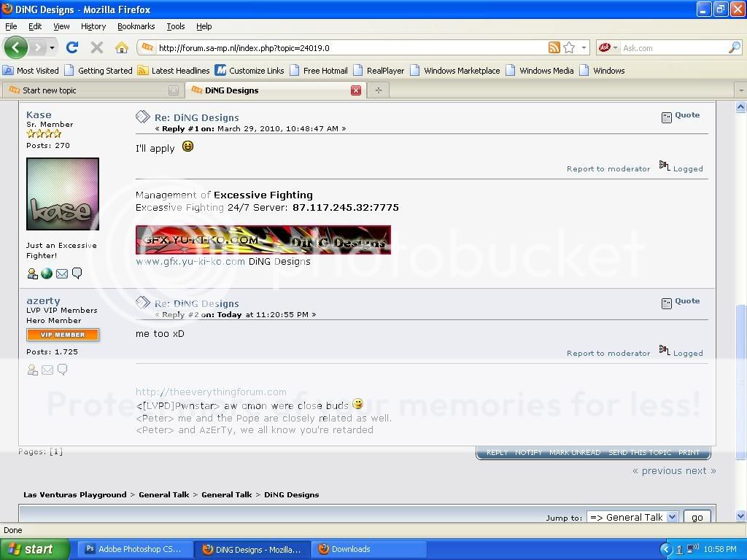Open the back/forward history dropdown arrow

(52, 48)
